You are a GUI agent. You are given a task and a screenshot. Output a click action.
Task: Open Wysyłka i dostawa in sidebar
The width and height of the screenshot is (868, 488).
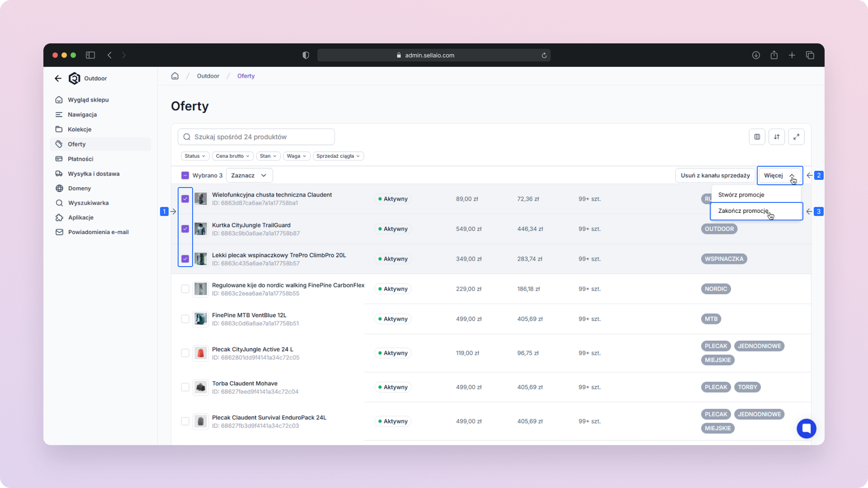click(x=94, y=174)
